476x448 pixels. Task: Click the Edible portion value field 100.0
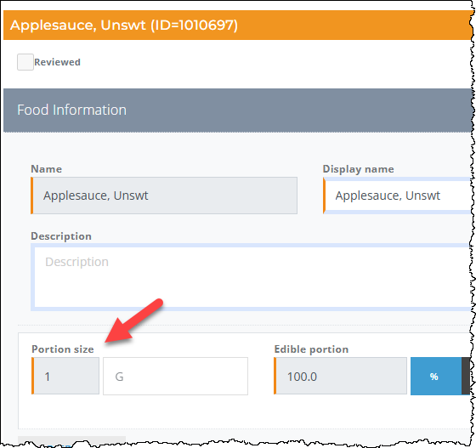point(340,376)
